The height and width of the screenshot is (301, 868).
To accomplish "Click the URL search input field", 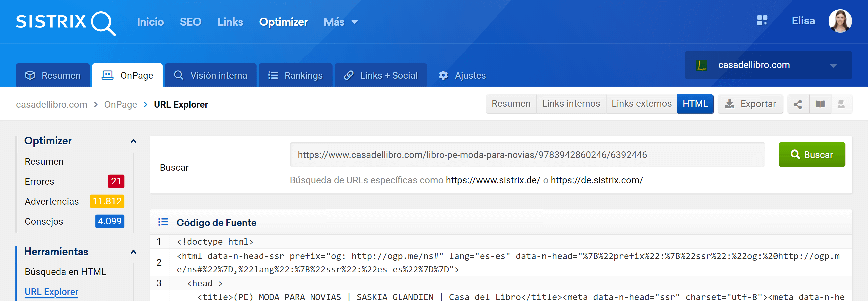I will click(527, 155).
